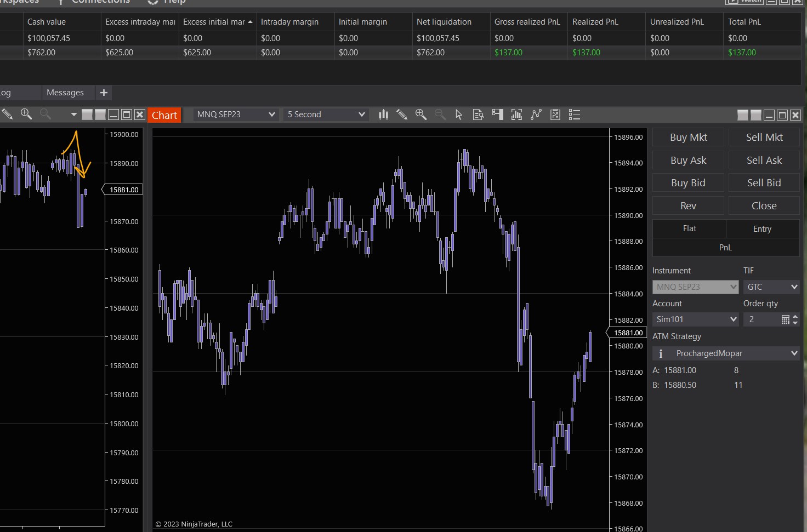The image size is (807, 532).
Task: Select the cursor pointer tool icon
Action: pyautogui.click(x=459, y=115)
